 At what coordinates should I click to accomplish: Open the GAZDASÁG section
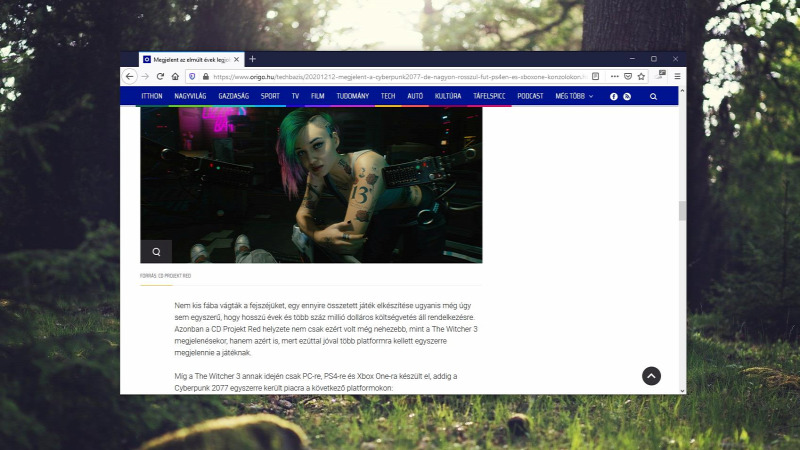234,96
